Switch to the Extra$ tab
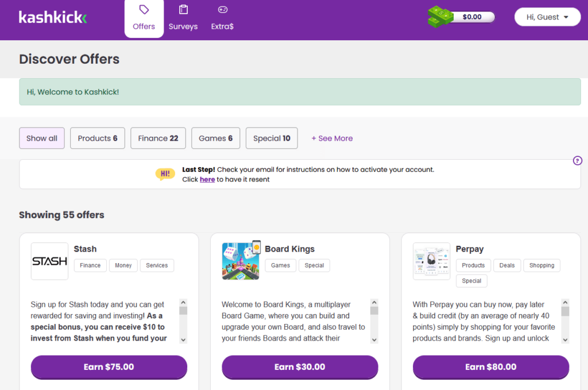Image resolution: width=588 pixels, height=390 pixels. click(x=222, y=19)
